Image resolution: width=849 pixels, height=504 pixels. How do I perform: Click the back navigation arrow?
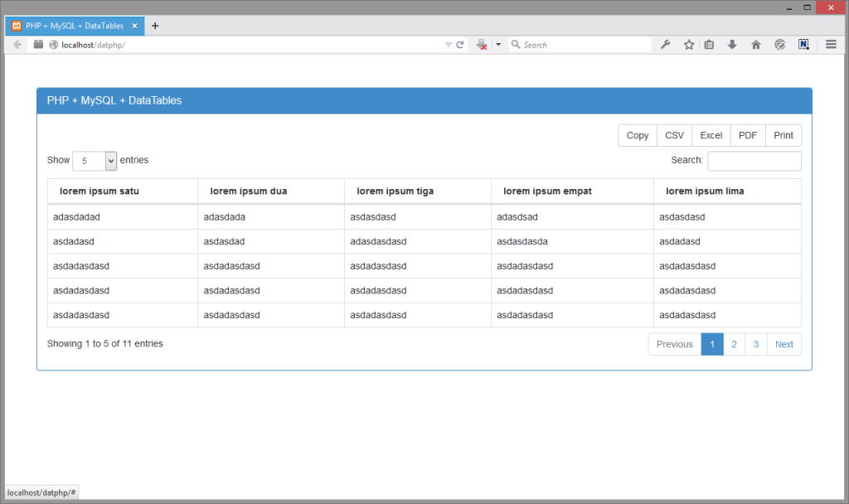tap(17, 44)
